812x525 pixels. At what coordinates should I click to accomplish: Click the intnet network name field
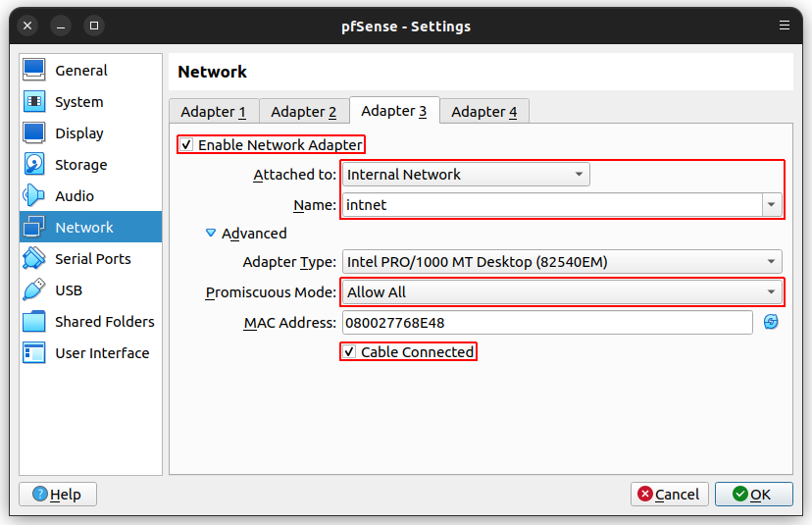pyautogui.click(x=552, y=205)
